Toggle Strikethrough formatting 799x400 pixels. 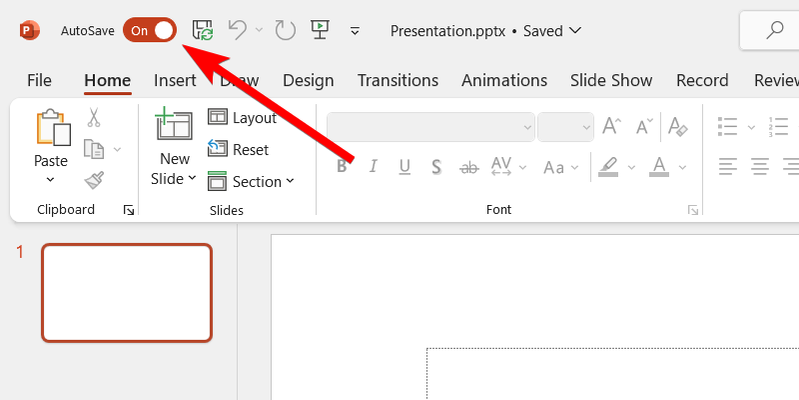(x=469, y=167)
